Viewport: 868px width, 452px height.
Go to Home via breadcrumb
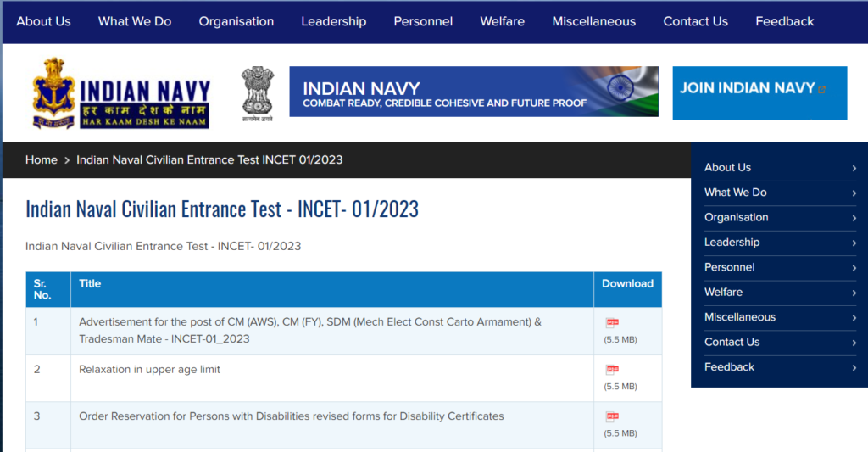(41, 160)
